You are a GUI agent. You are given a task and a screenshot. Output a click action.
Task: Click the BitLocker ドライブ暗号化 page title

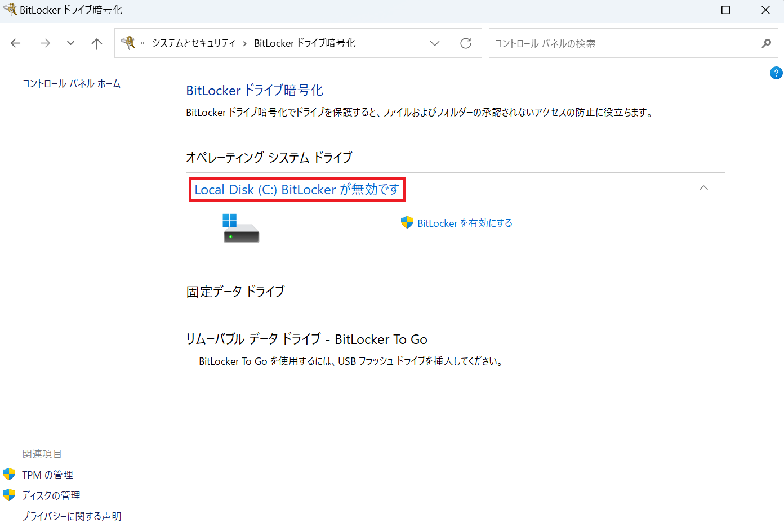click(255, 91)
